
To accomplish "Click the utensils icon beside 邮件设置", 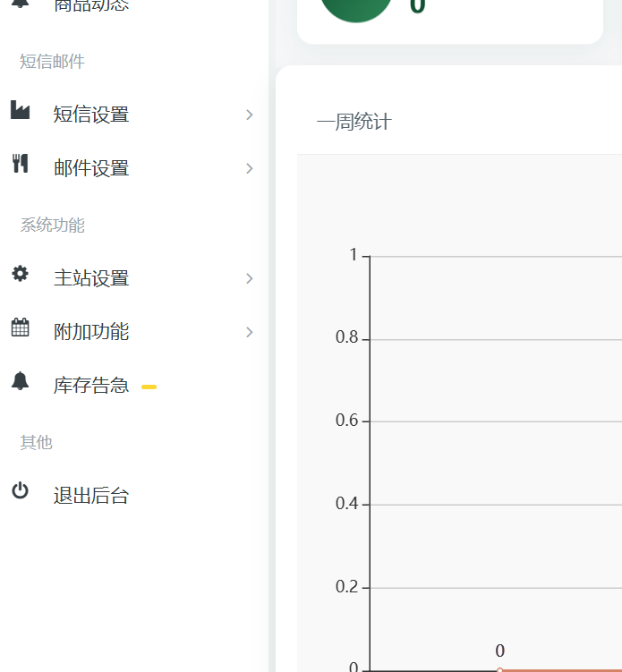I will coord(21,163).
